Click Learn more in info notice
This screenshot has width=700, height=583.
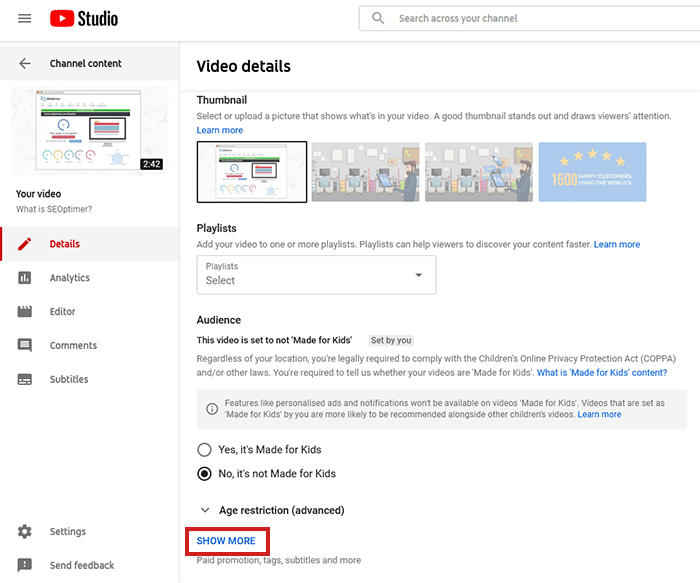click(599, 415)
